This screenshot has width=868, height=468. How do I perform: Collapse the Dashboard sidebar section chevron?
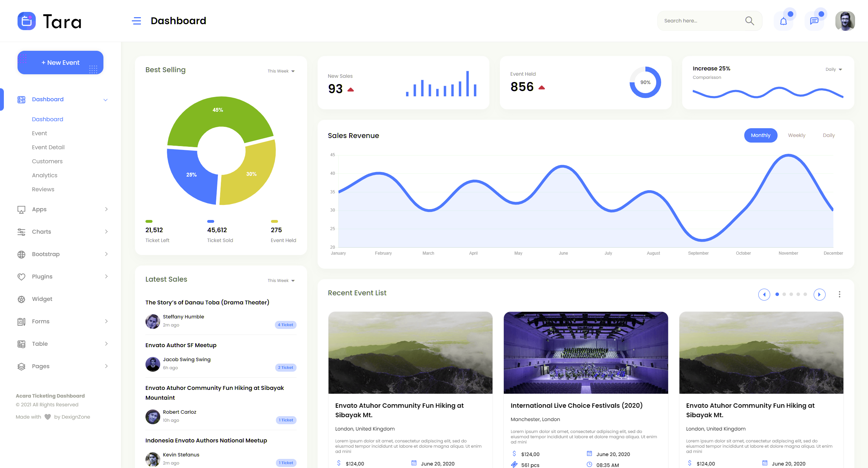click(x=106, y=100)
